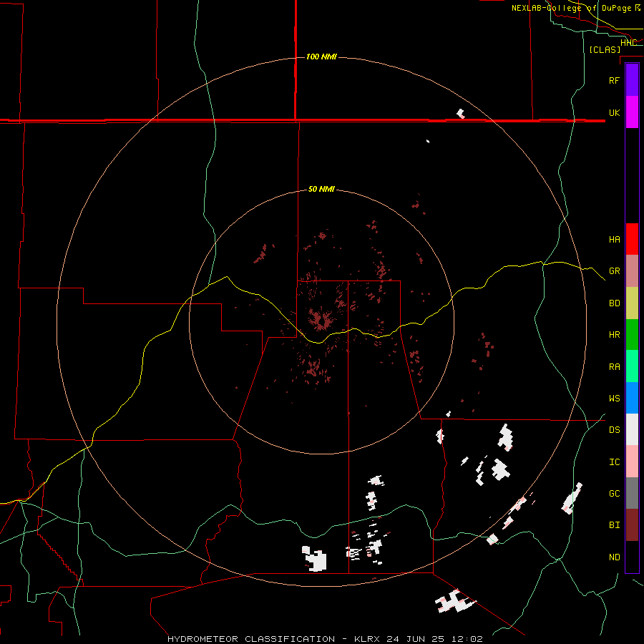
Task: Click the RA light green legend swatch
Action: click(632, 366)
